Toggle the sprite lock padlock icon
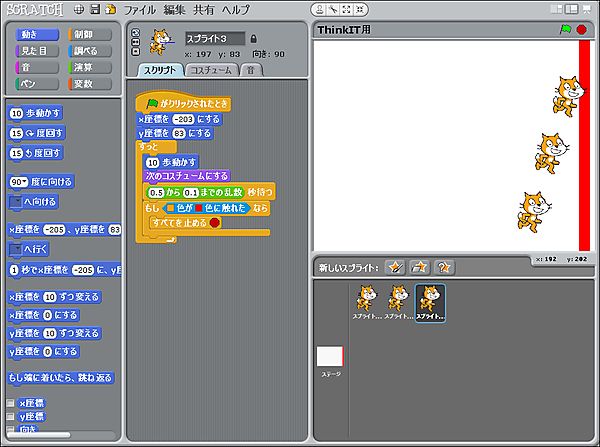The height and width of the screenshot is (447, 600). pos(254,39)
